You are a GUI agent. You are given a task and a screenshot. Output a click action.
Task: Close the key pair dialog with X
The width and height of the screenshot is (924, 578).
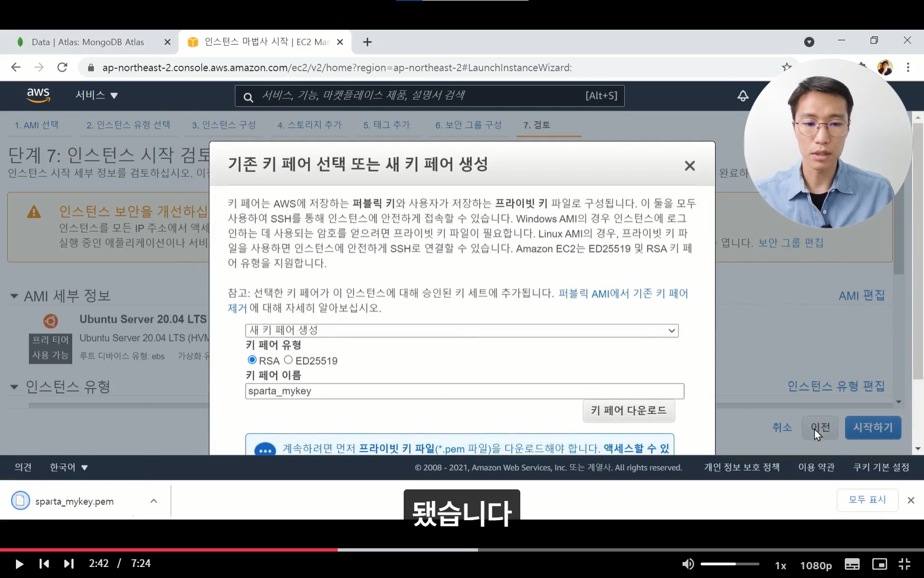pyautogui.click(x=690, y=166)
